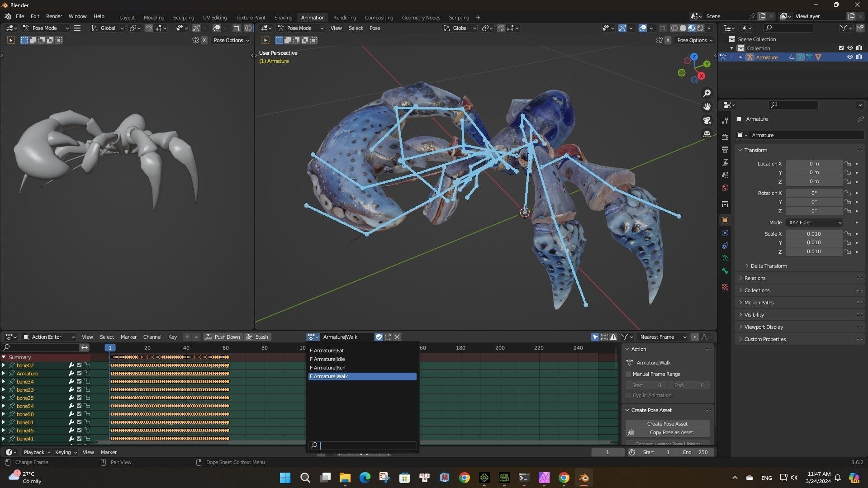Click the viewport pan hand icon

point(707,107)
